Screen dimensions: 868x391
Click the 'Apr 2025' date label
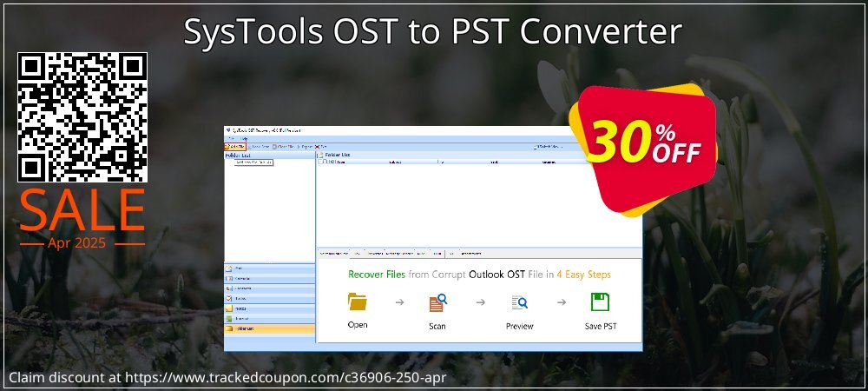(x=77, y=243)
